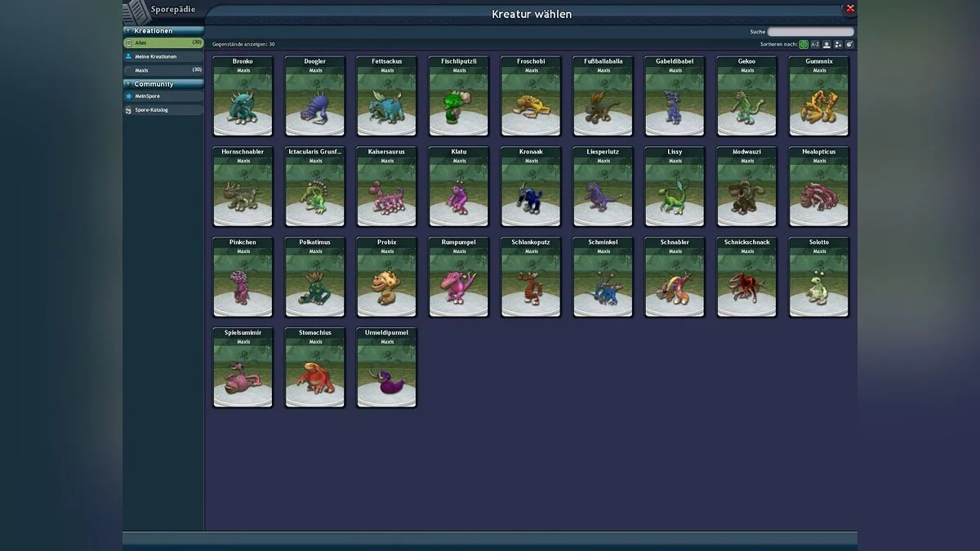Open the Spore-Katalog
The image size is (980, 551).
click(163, 109)
